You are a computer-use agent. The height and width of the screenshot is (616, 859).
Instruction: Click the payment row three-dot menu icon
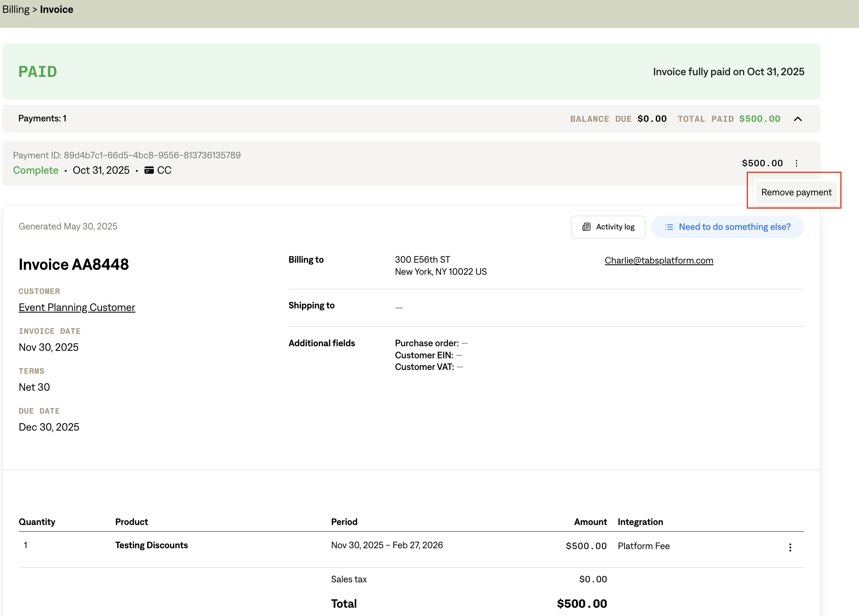(x=796, y=163)
